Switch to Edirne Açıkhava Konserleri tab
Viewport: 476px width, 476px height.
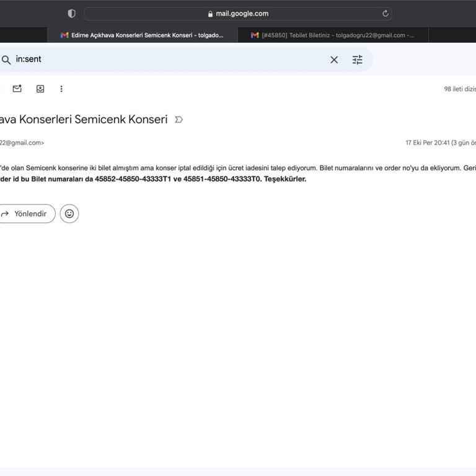143,35
